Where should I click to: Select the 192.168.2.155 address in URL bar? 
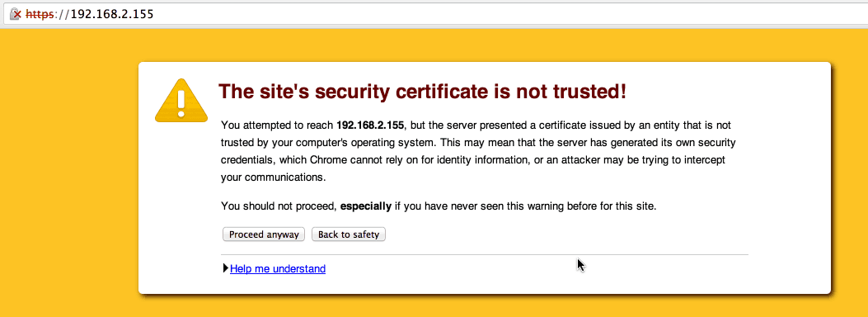[112, 14]
